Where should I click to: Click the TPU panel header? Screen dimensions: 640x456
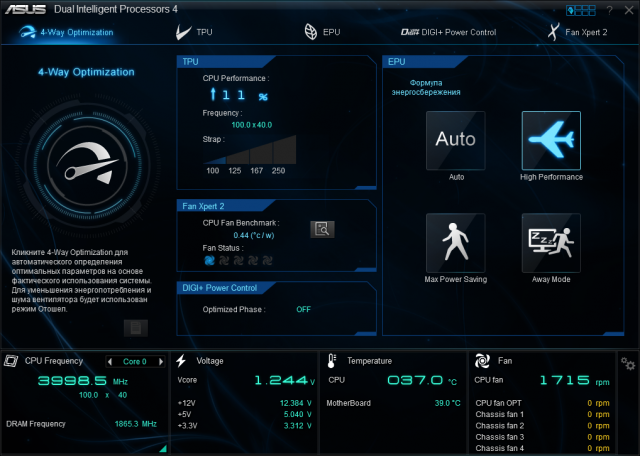click(x=225, y=62)
